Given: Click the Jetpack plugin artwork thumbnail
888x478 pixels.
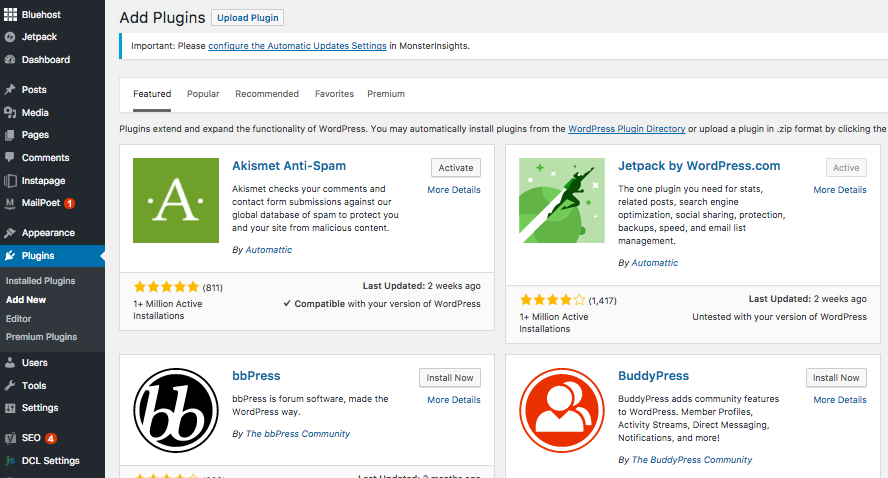Looking at the screenshot, I should (562, 200).
